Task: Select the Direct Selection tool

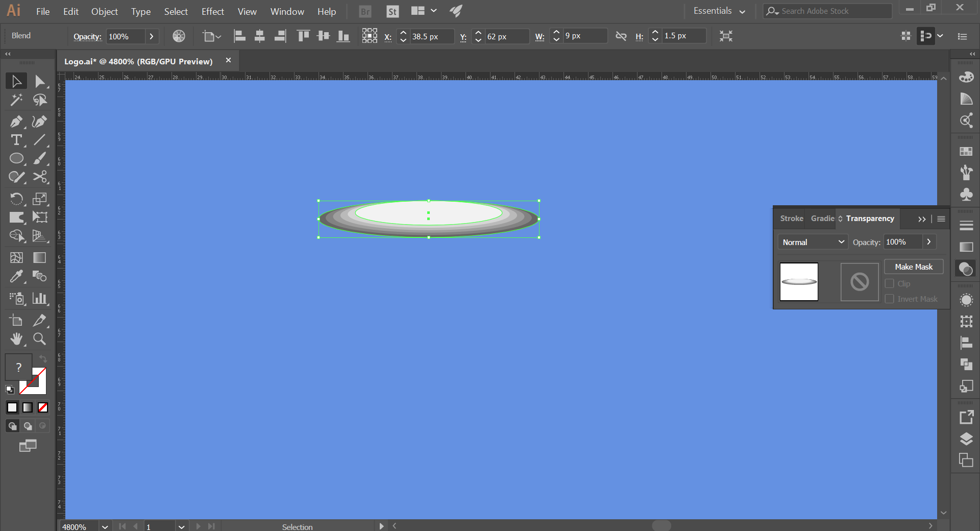Action: pos(40,81)
